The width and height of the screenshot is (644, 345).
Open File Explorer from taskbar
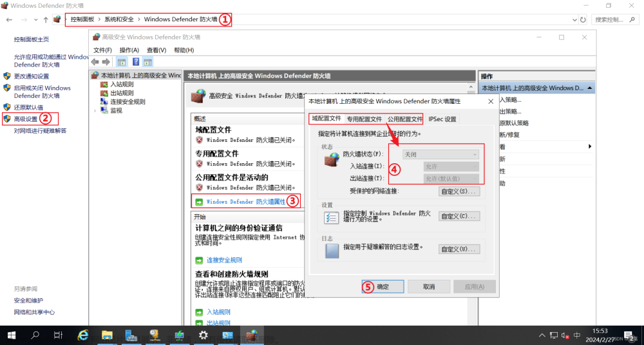107,335
